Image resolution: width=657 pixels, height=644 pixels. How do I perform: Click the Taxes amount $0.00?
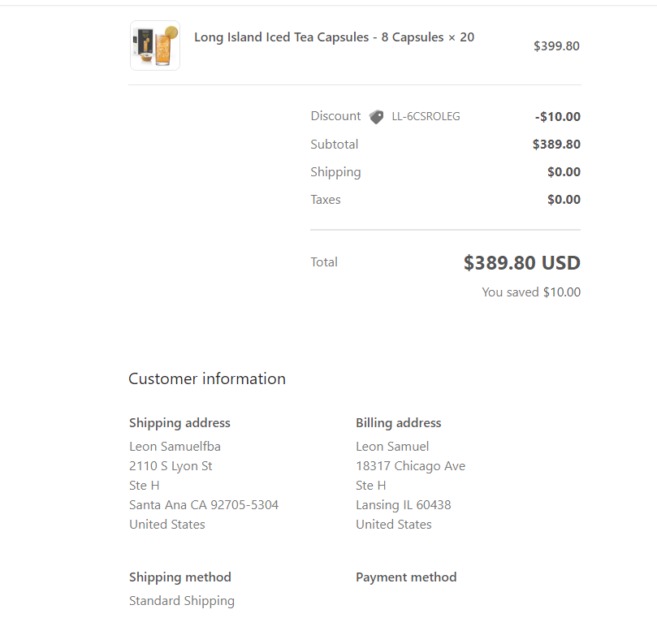(564, 200)
